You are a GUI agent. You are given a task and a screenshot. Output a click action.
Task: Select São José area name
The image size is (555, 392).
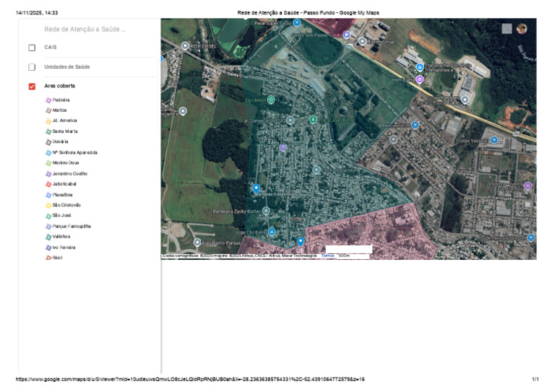point(61,216)
